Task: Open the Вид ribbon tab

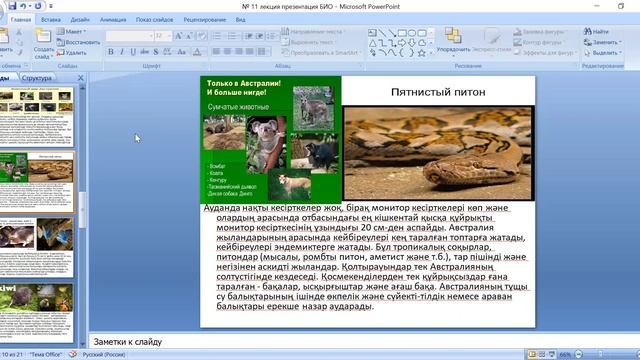Action: click(240, 20)
